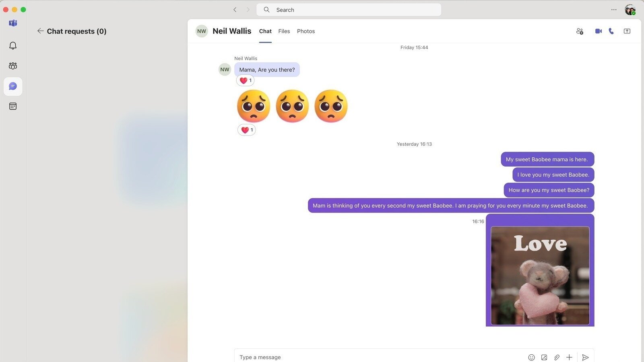Open Settings and more ellipsis menu
The height and width of the screenshot is (362, 644).
point(613,10)
